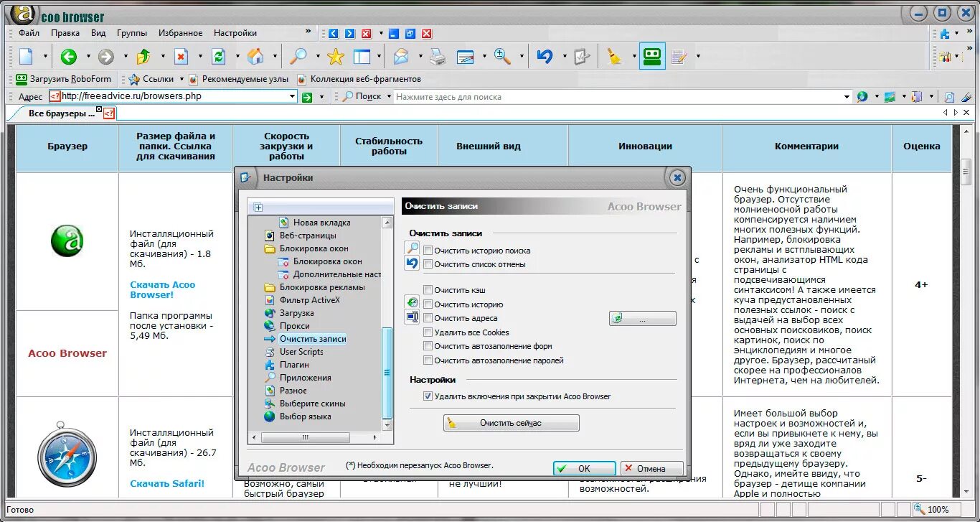Open the Вид menu
Image resolution: width=980 pixels, height=522 pixels.
pos(98,33)
